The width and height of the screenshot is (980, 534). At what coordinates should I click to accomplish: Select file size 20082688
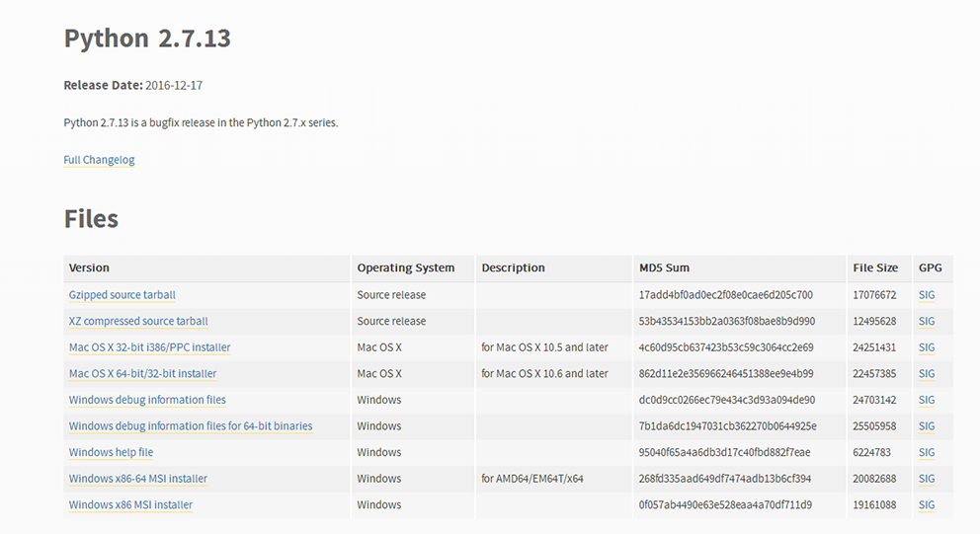(x=874, y=479)
